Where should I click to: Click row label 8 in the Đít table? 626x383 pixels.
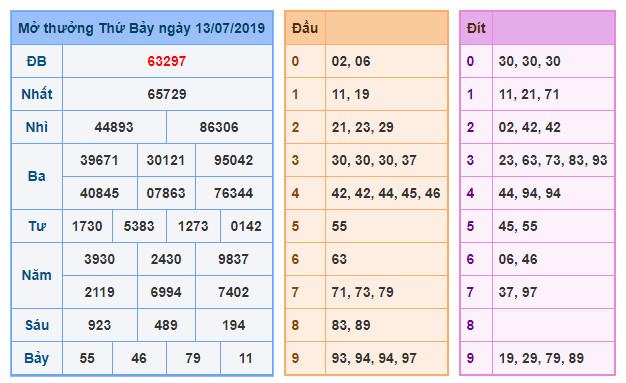470,325
